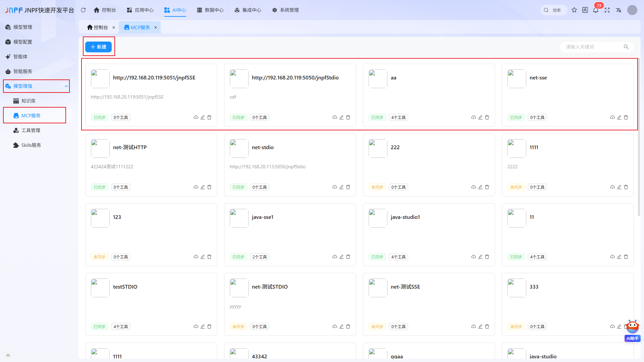Click the magnifier icon in the keyword field

point(626,47)
